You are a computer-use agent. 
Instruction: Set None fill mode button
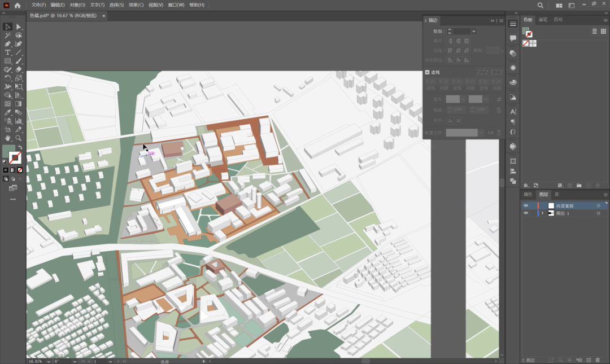coord(20,170)
